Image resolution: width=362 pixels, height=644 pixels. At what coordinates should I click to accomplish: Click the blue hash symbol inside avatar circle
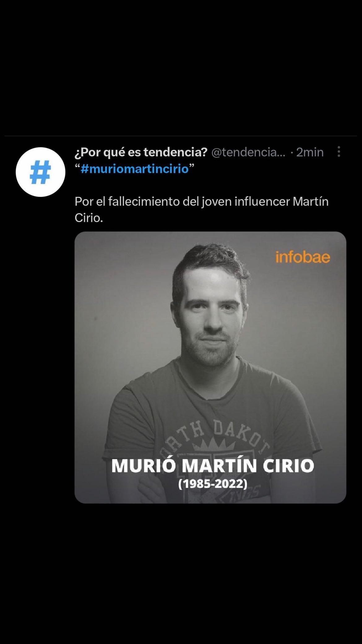41,172
